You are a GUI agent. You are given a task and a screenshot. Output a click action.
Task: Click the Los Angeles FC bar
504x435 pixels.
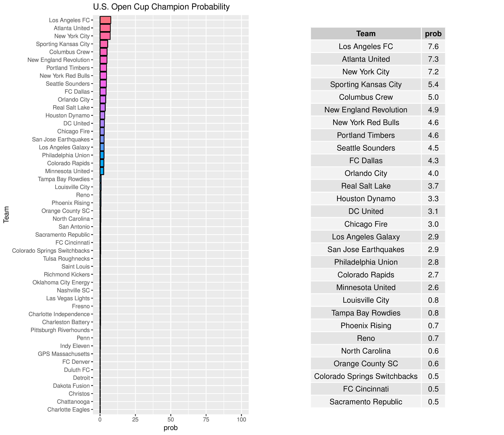[x=105, y=20]
